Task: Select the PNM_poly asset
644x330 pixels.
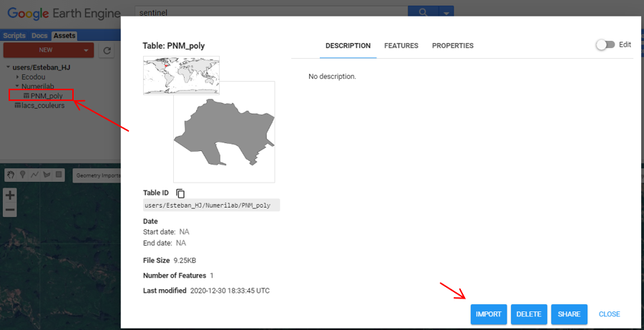Action: (47, 96)
